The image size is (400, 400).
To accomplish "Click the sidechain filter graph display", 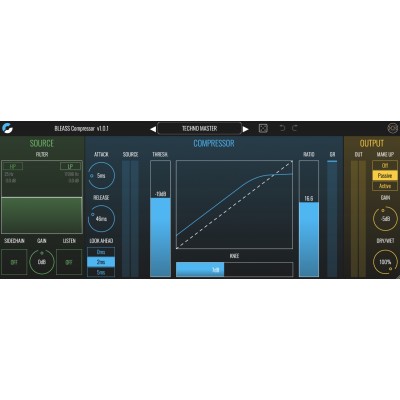I will [42, 197].
